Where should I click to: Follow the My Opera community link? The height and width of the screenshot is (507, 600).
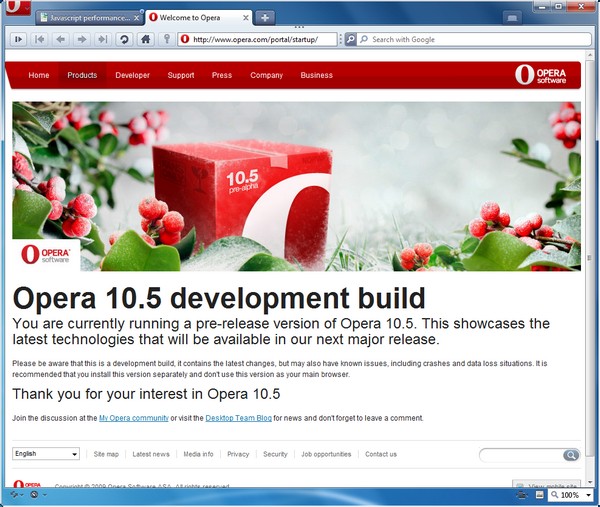134,418
